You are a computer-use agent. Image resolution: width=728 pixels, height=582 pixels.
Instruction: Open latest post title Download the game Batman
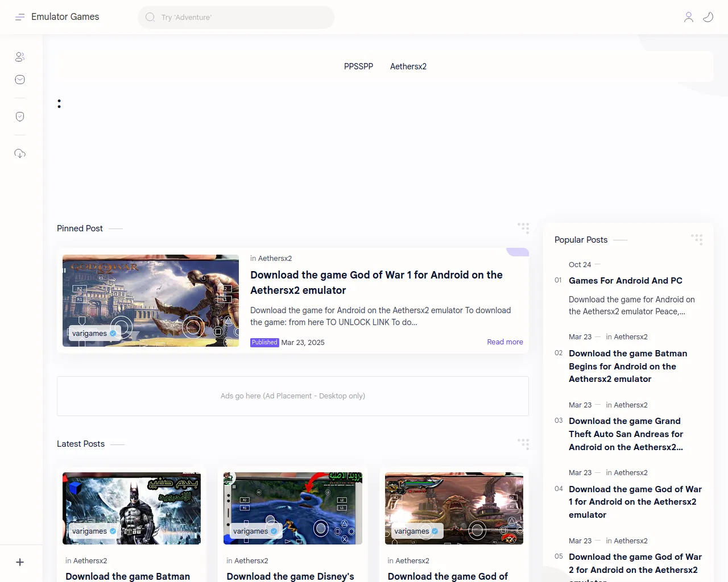click(x=127, y=576)
